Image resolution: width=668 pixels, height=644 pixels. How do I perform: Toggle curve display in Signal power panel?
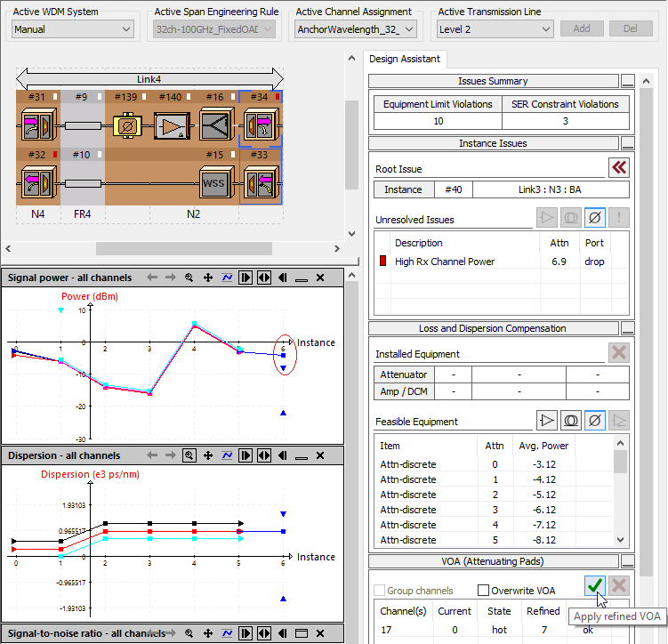(227, 278)
